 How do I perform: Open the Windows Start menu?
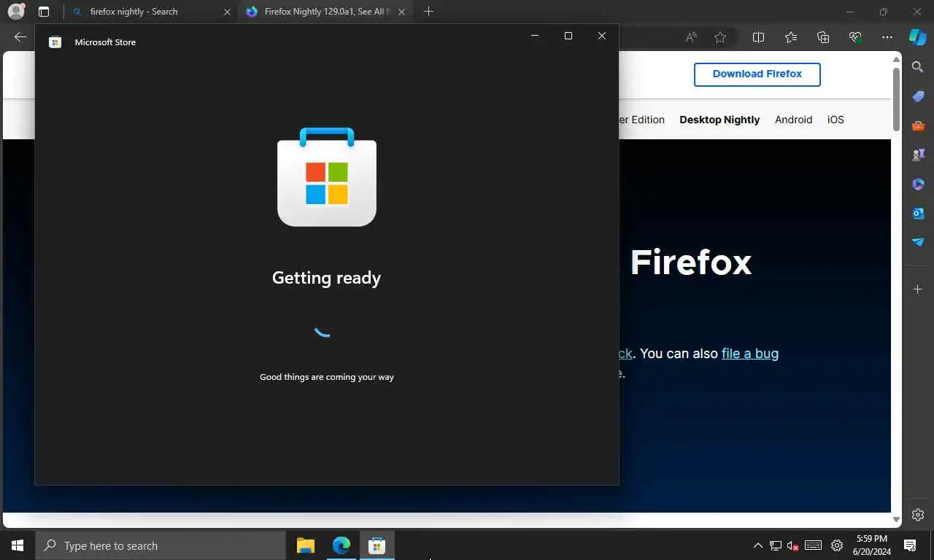point(18,545)
